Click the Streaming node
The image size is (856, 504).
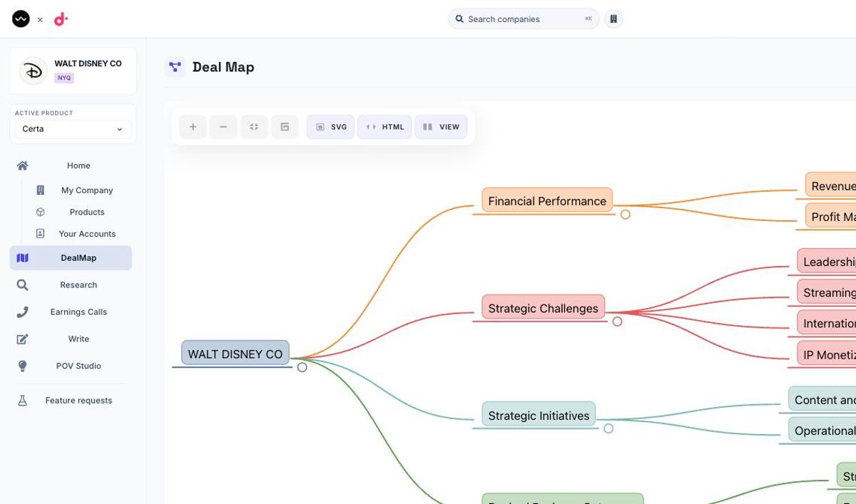click(x=827, y=292)
